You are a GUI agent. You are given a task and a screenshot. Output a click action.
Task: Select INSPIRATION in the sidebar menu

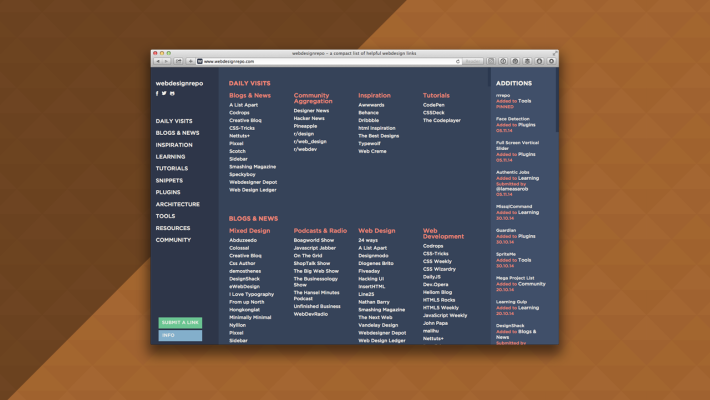(174, 145)
